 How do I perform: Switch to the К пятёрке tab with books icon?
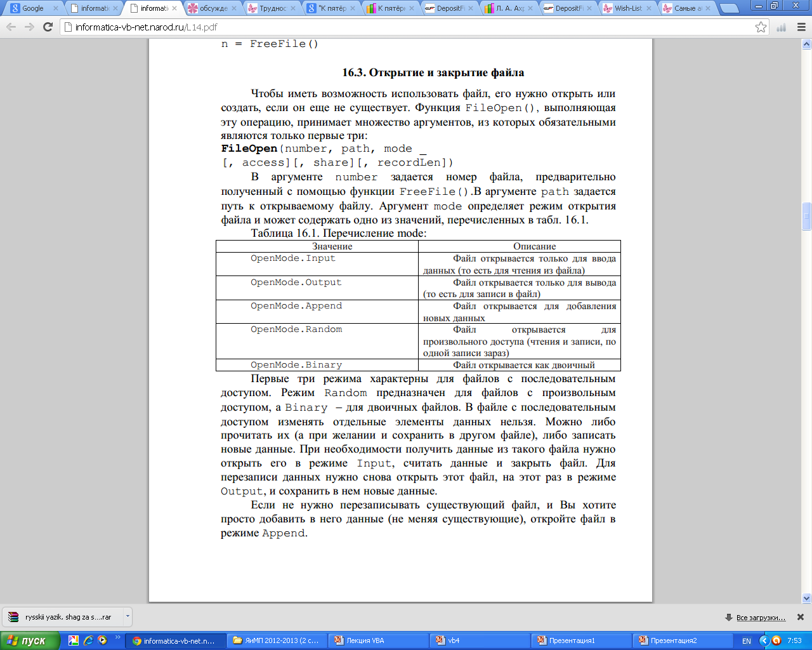click(x=390, y=8)
